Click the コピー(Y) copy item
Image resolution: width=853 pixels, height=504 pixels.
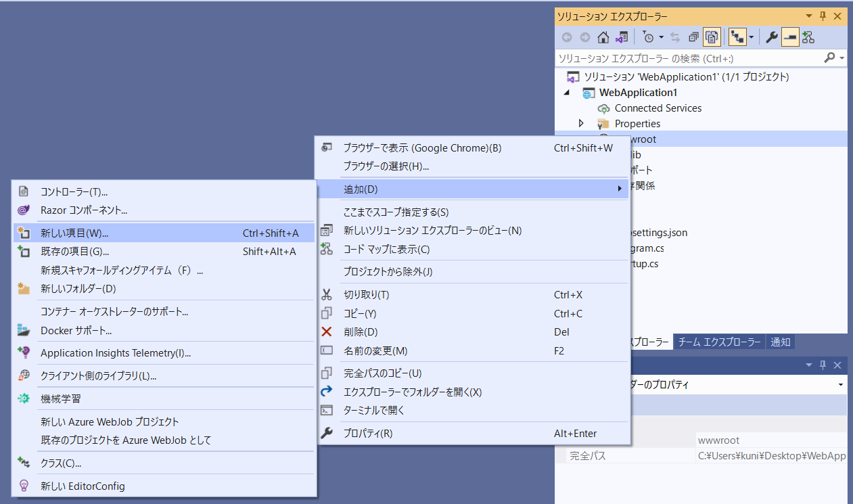coord(472,314)
